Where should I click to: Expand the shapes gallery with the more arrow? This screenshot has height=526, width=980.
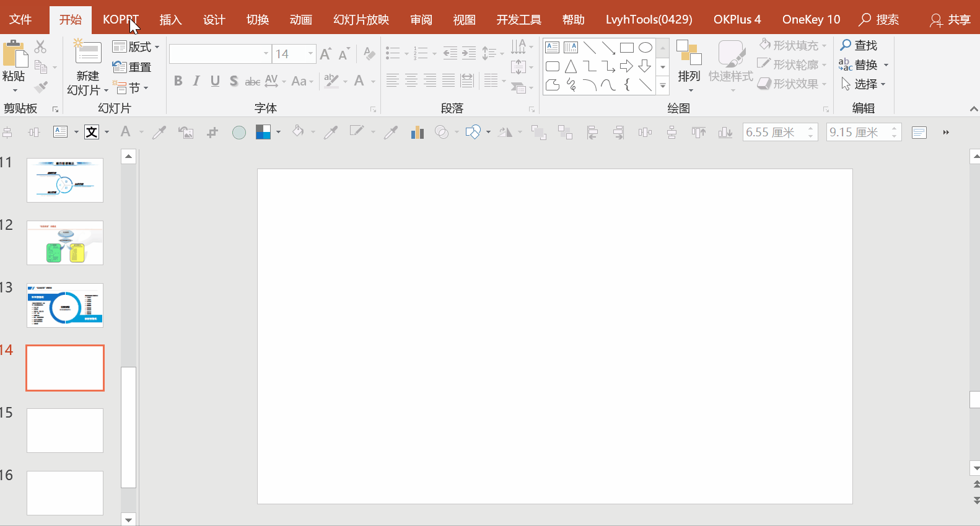pos(663,87)
